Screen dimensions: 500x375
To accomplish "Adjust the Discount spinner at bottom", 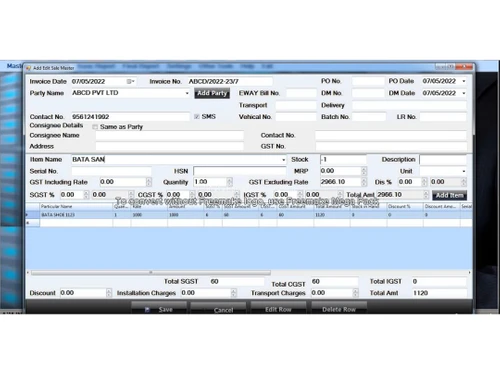I will [109, 293].
